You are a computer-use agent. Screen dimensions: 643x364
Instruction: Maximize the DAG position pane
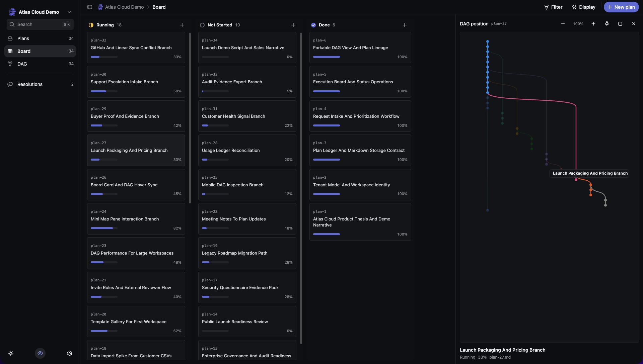tap(620, 24)
